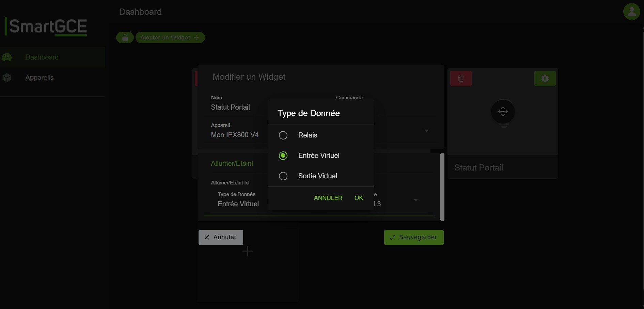The height and width of the screenshot is (309, 644).
Task: Click the plus icon in empty widget slot
Action: (x=248, y=251)
